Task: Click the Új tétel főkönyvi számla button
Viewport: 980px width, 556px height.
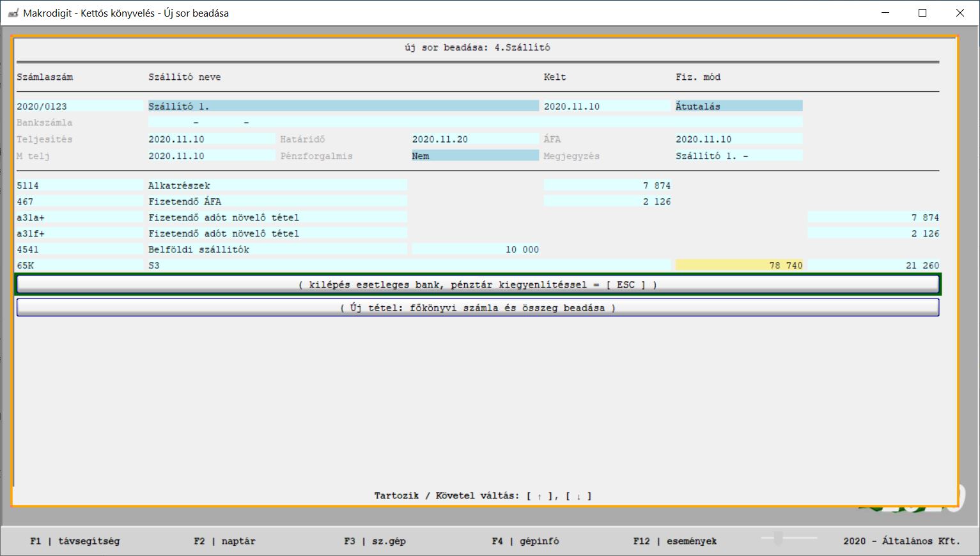Action: point(478,307)
